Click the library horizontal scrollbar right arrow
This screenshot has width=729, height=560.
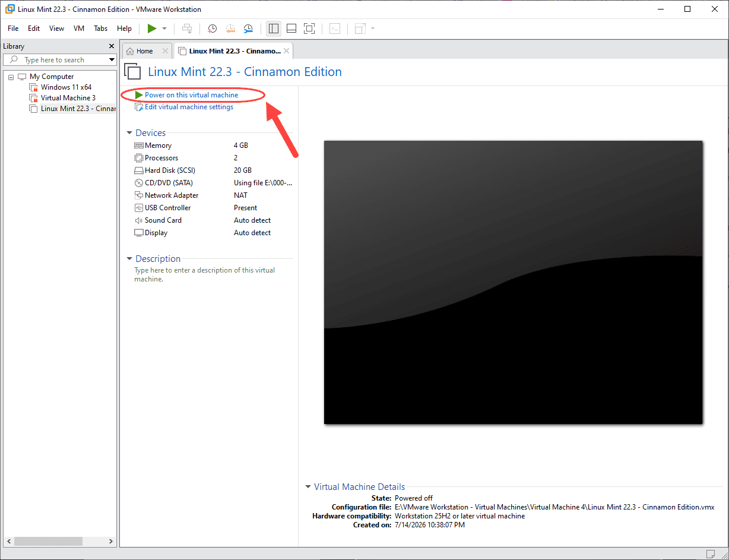click(x=111, y=542)
